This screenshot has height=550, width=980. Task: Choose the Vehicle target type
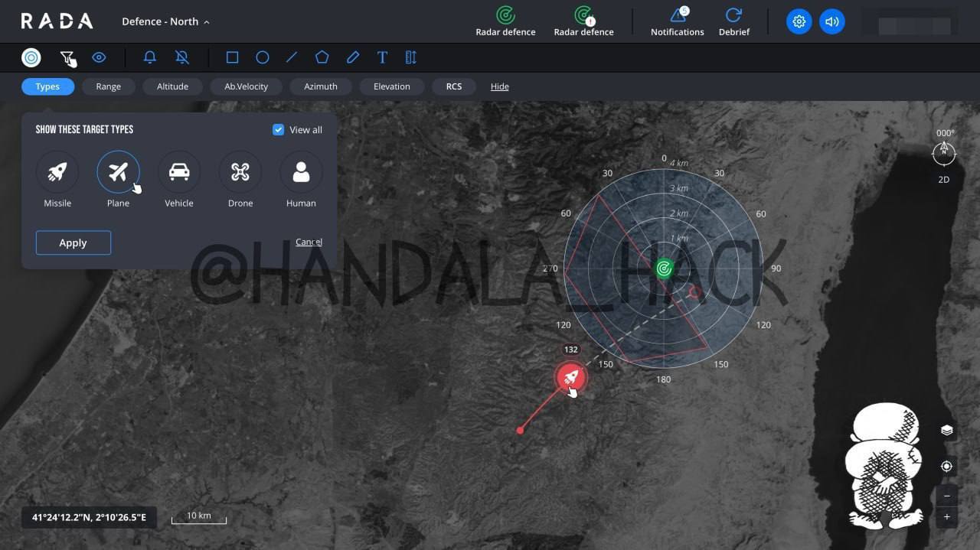179,172
